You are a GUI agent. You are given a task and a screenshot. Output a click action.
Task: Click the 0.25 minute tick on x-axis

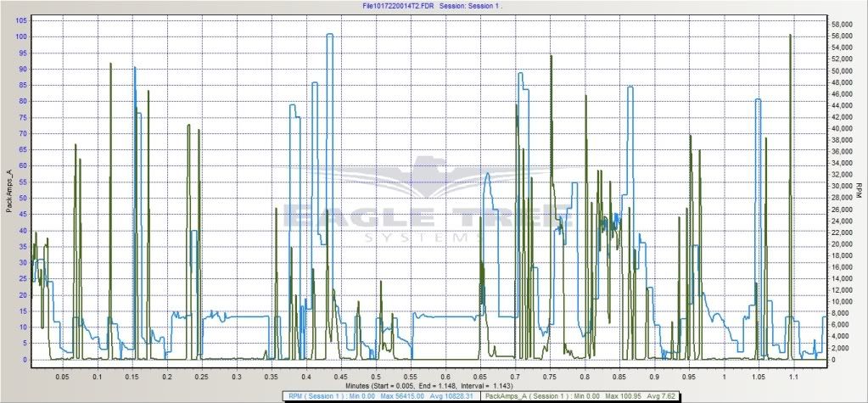pos(201,374)
